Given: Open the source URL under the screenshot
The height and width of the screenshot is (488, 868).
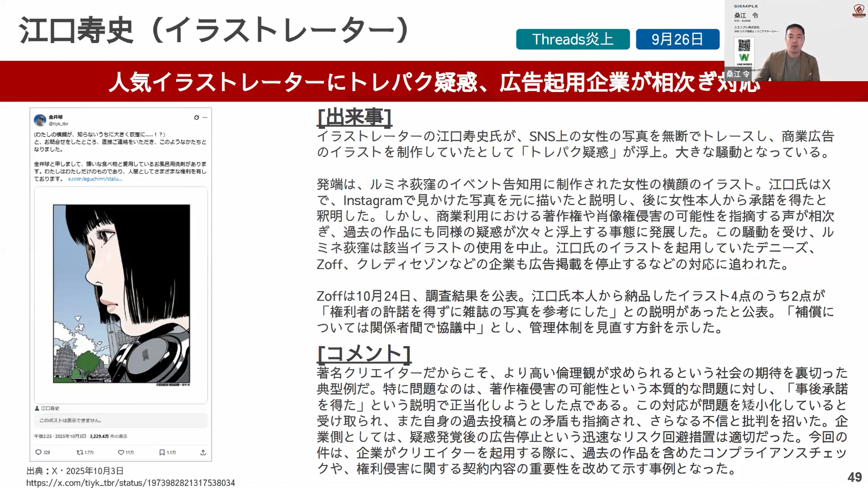Looking at the screenshot, I should point(131,483).
